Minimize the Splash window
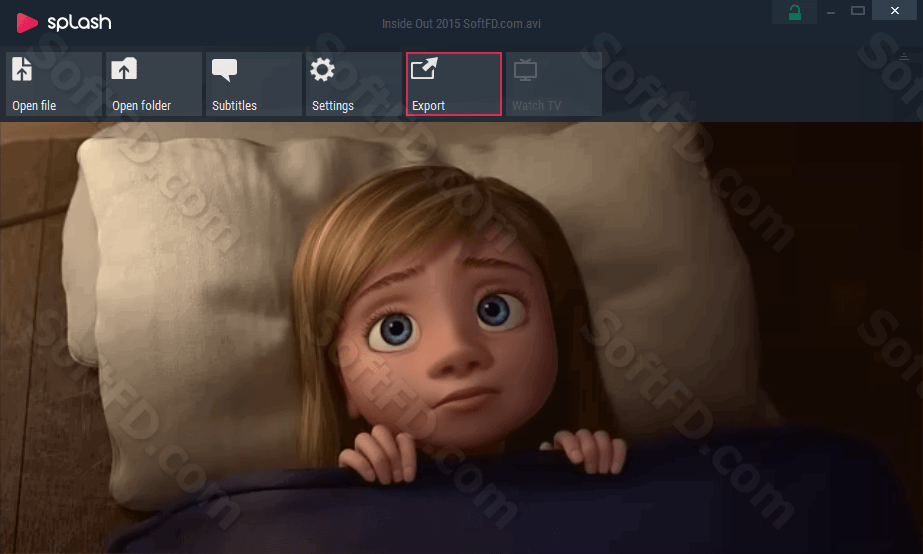The image size is (923, 554). 831,11
